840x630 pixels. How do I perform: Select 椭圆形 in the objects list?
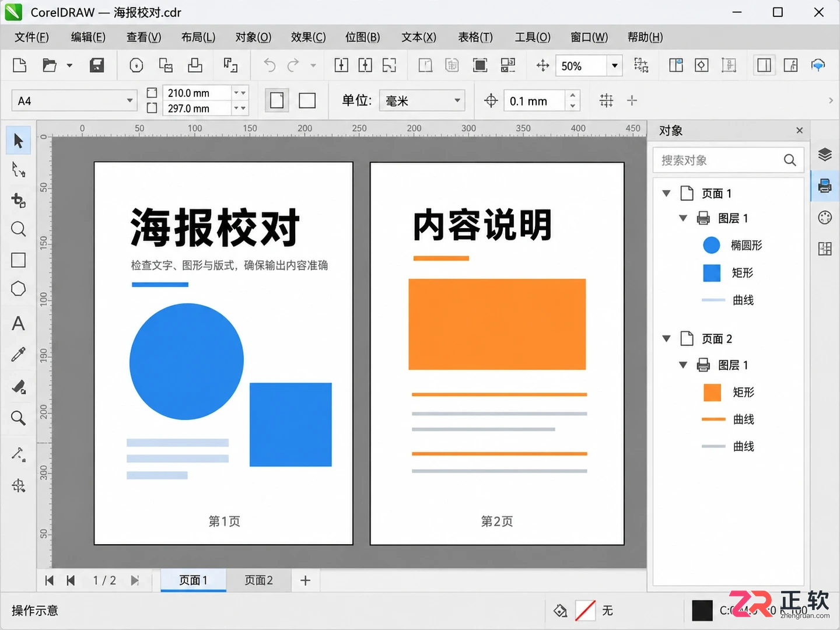pos(733,246)
